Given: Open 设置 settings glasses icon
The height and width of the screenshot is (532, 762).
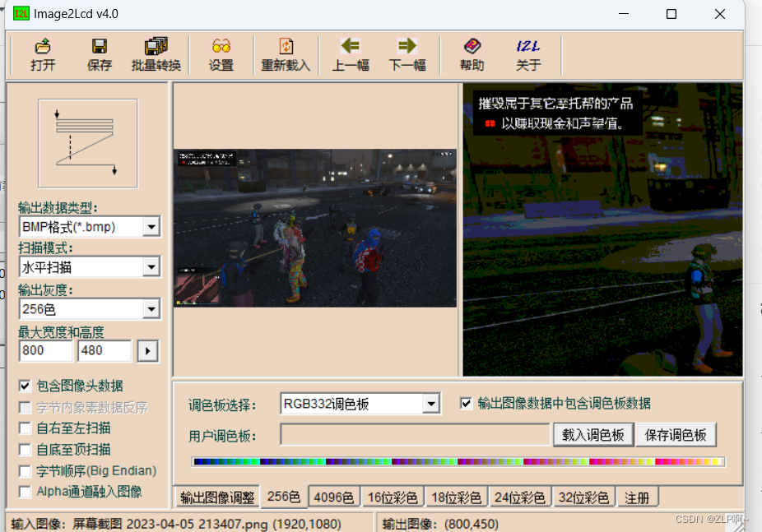Looking at the screenshot, I should 221,54.
